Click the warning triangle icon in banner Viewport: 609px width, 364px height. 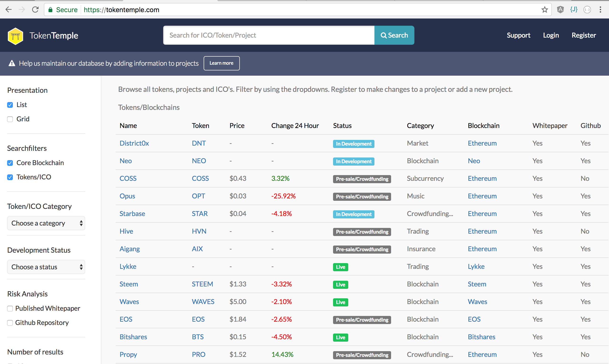(12, 63)
